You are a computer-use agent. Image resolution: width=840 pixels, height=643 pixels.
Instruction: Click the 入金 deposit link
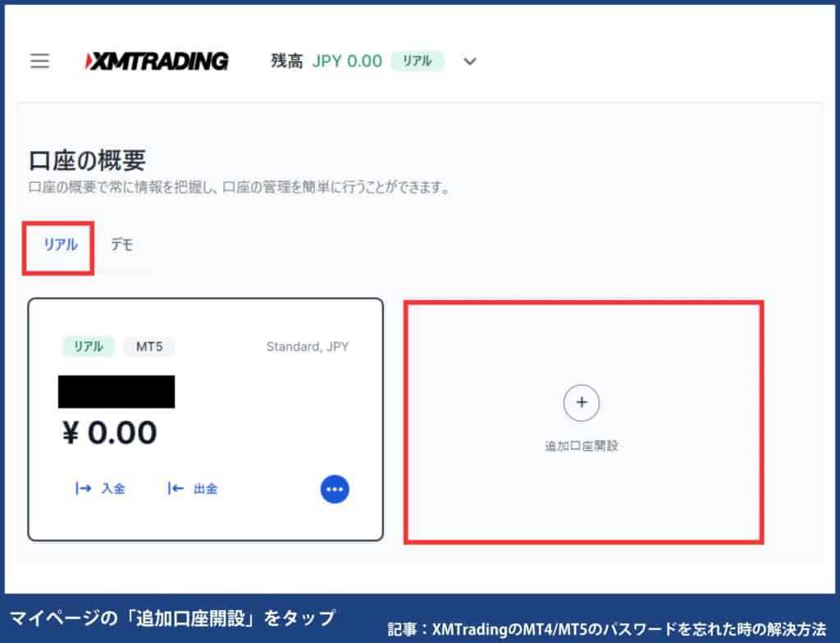(x=100, y=488)
